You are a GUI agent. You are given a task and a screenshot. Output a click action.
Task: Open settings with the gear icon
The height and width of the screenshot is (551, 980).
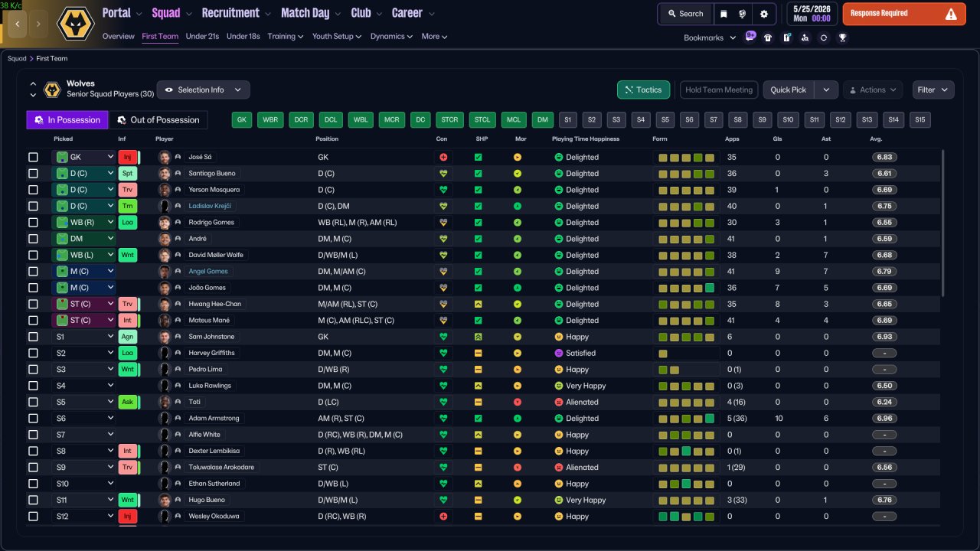pyautogui.click(x=764, y=14)
